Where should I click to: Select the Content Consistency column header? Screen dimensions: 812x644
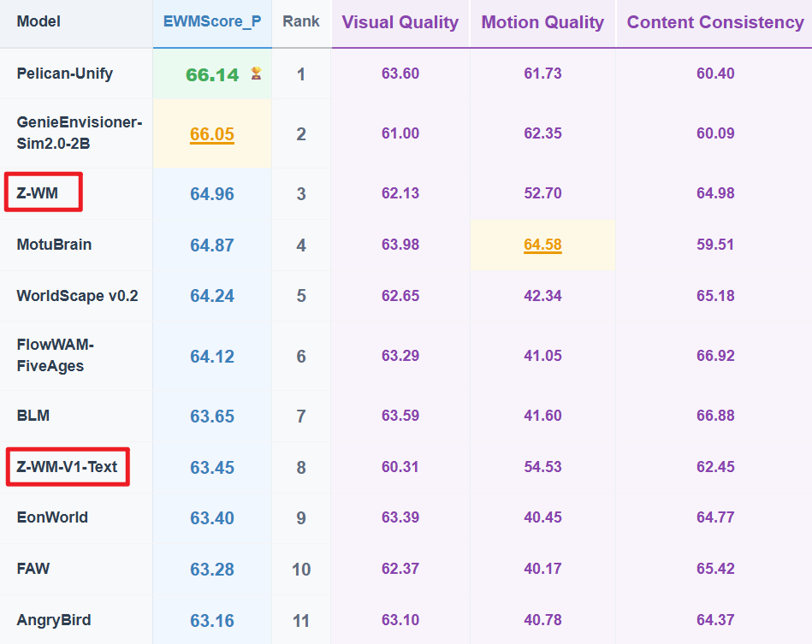pyautogui.click(x=715, y=22)
